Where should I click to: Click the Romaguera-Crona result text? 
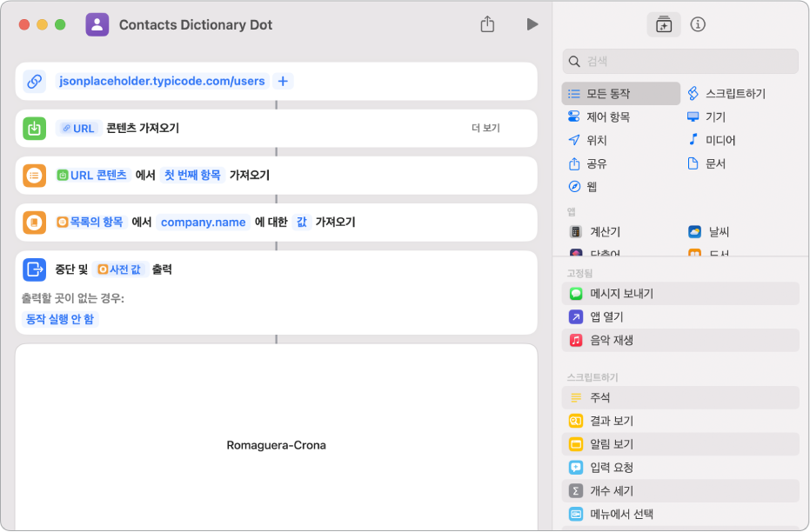click(x=277, y=445)
